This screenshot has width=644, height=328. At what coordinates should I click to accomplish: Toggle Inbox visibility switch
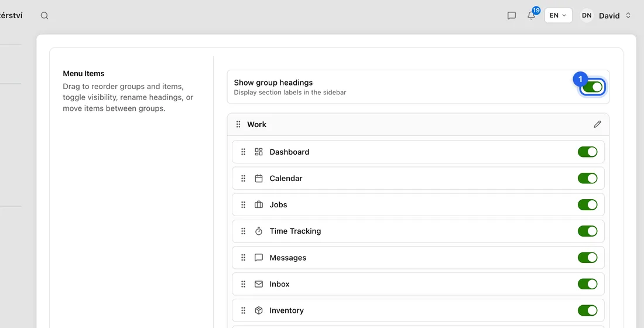(588, 284)
